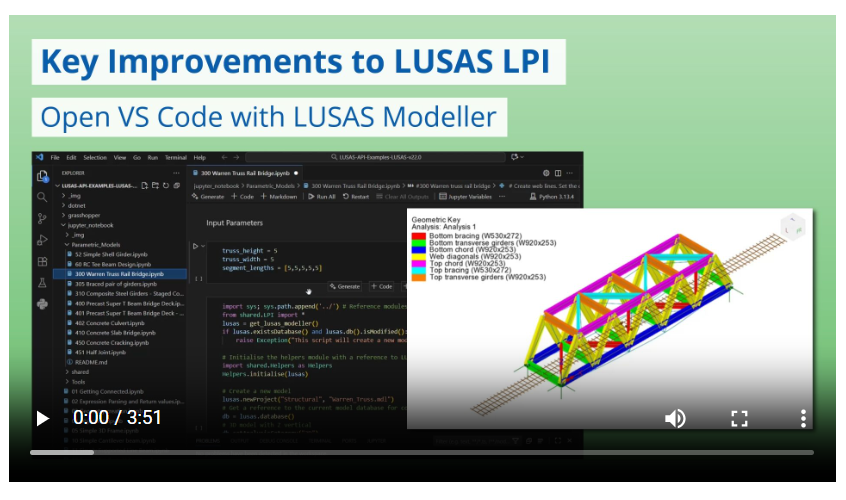Collapse the jupyter_notebook folder
Screen dimensions: 846x500
click(87, 225)
